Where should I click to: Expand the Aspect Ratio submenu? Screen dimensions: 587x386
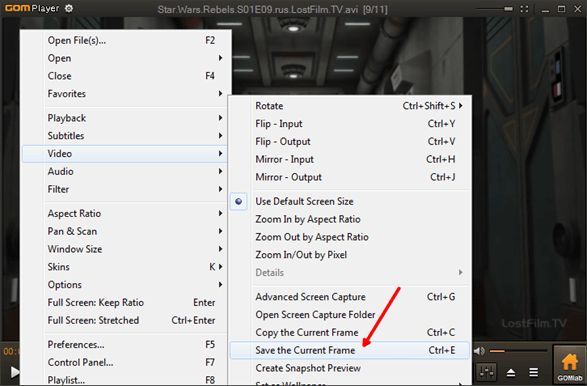pyautogui.click(x=125, y=213)
